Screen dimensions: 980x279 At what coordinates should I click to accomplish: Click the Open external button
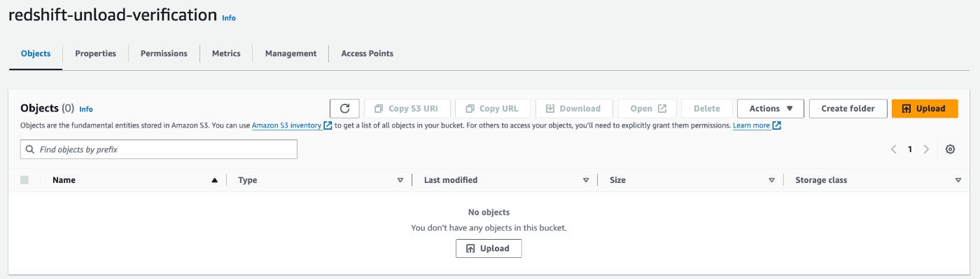647,109
